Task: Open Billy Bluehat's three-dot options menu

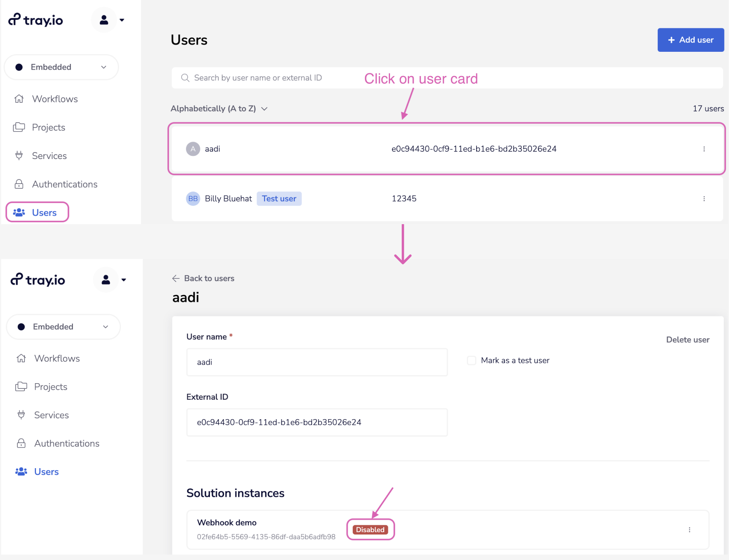Action: 704,199
